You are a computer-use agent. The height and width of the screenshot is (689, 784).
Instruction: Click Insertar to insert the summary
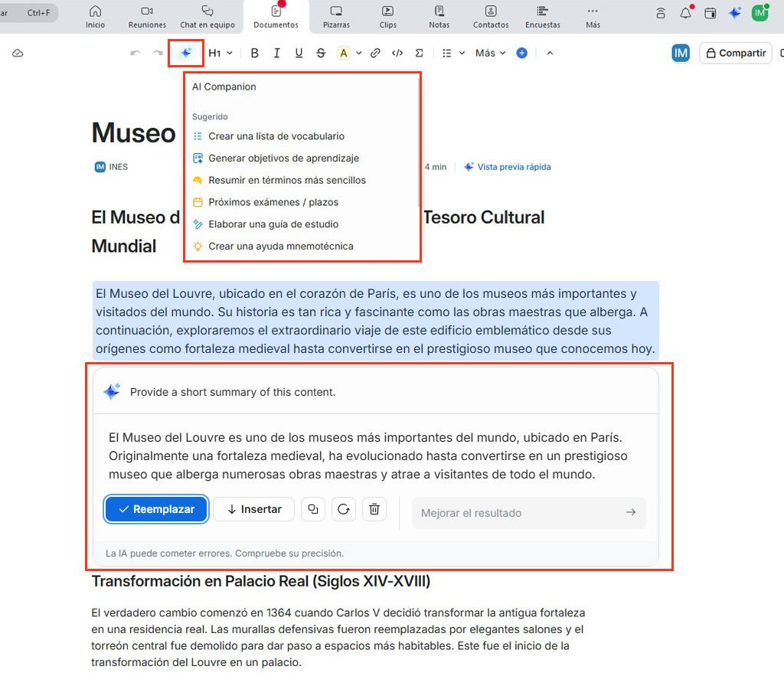pyautogui.click(x=254, y=509)
